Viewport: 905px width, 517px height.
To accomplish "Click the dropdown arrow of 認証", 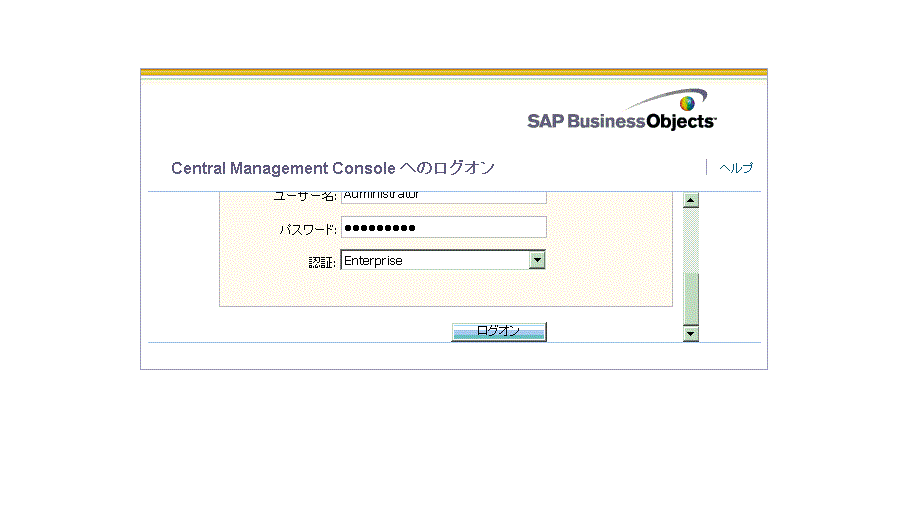I will click(x=537, y=260).
